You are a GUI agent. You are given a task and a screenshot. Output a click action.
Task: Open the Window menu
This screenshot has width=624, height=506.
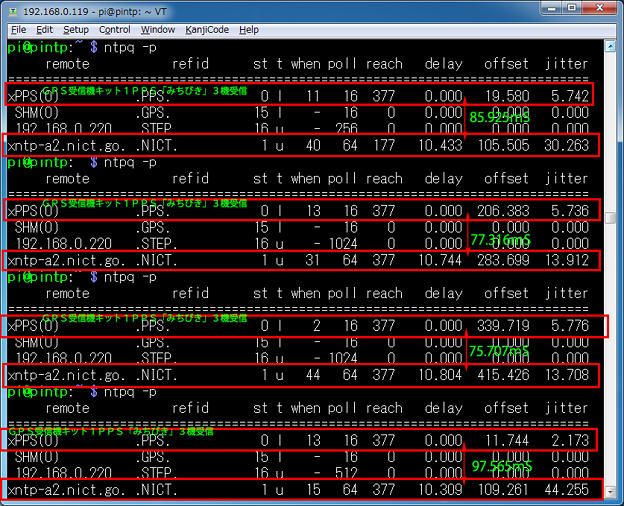coord(158,30)
